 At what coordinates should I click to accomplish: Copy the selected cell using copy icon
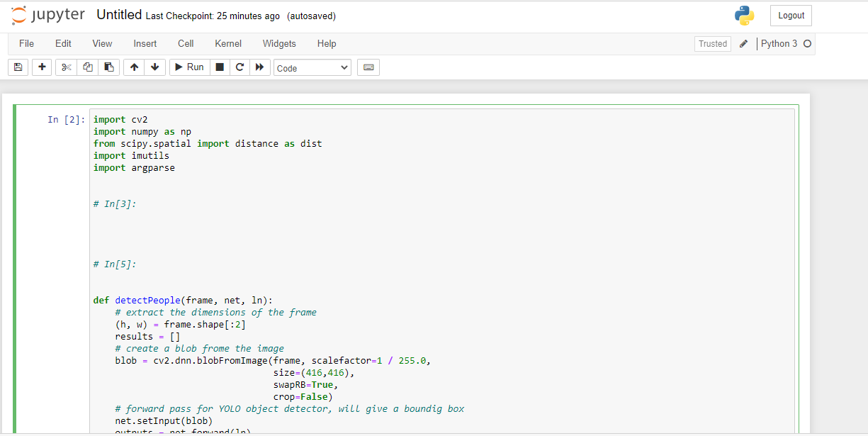coord(87,67)
